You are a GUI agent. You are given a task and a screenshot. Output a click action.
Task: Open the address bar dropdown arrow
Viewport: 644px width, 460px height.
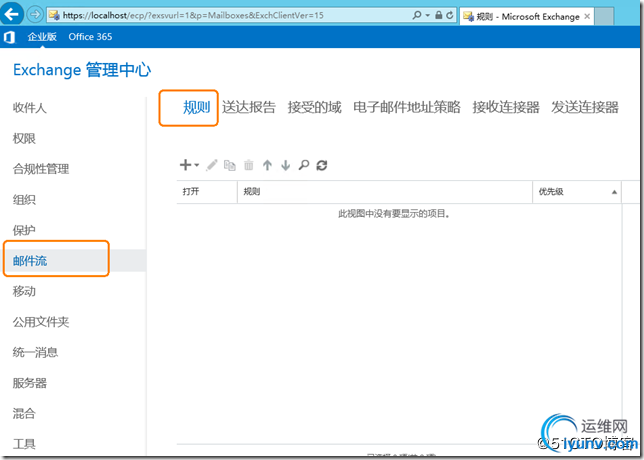tap(428, 16)
